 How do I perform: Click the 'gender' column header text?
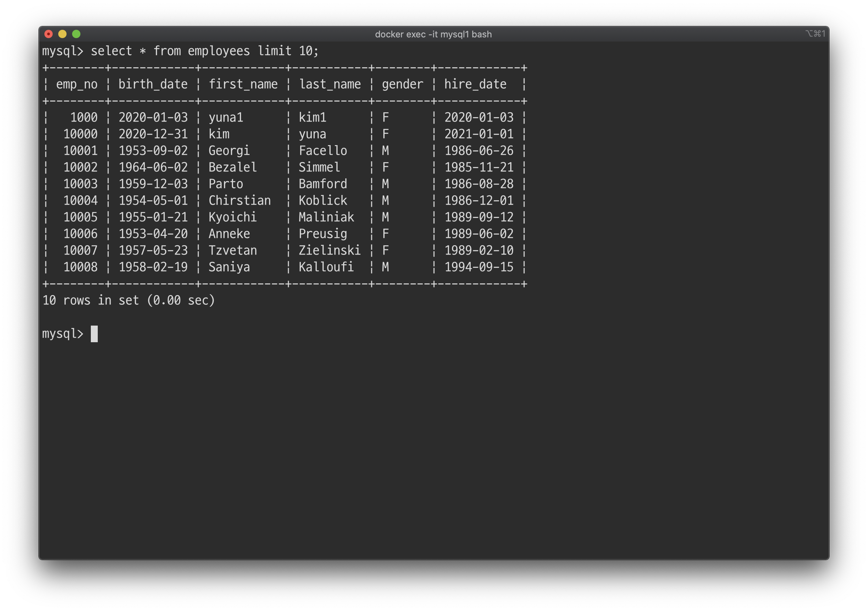[402, 84]
